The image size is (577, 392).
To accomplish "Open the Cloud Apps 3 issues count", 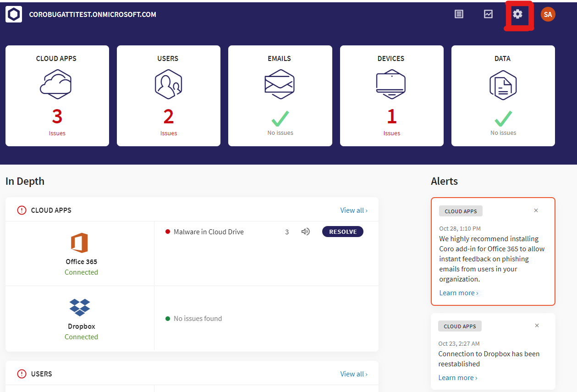I will (57, 117).
